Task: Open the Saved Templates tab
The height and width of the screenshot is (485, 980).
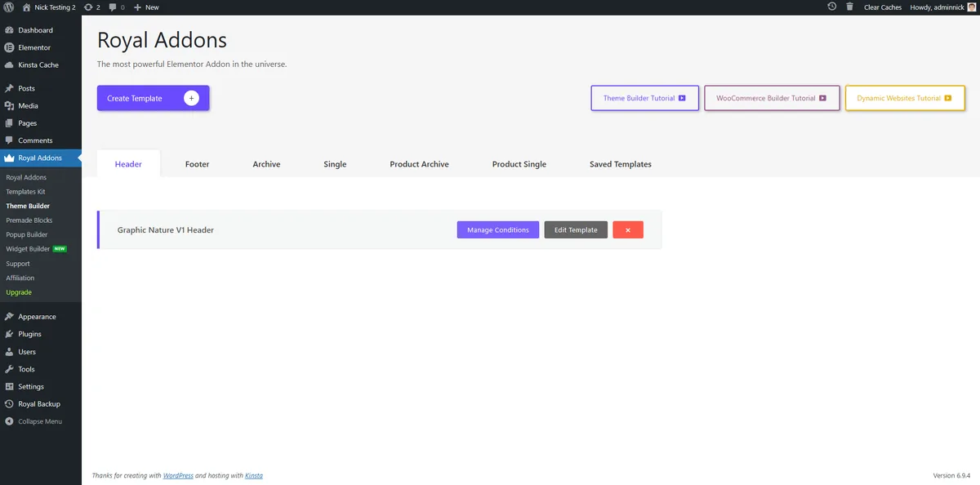Action: [x=621, y=164]
